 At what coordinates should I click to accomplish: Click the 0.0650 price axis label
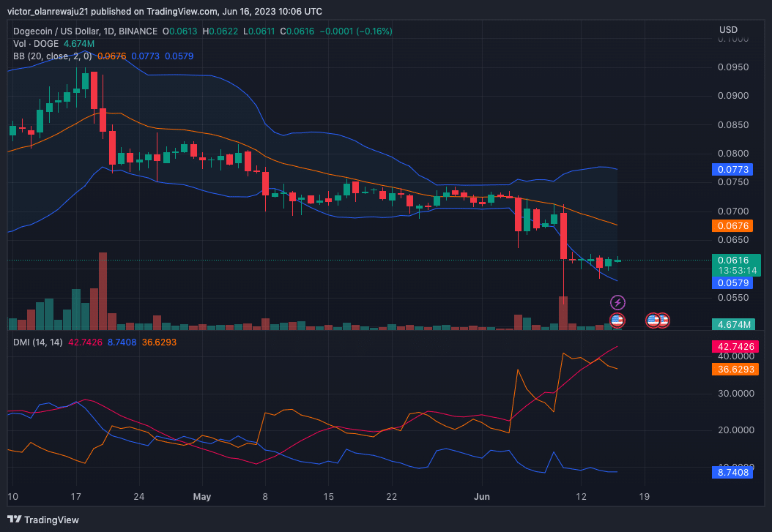tap(732, 240)
